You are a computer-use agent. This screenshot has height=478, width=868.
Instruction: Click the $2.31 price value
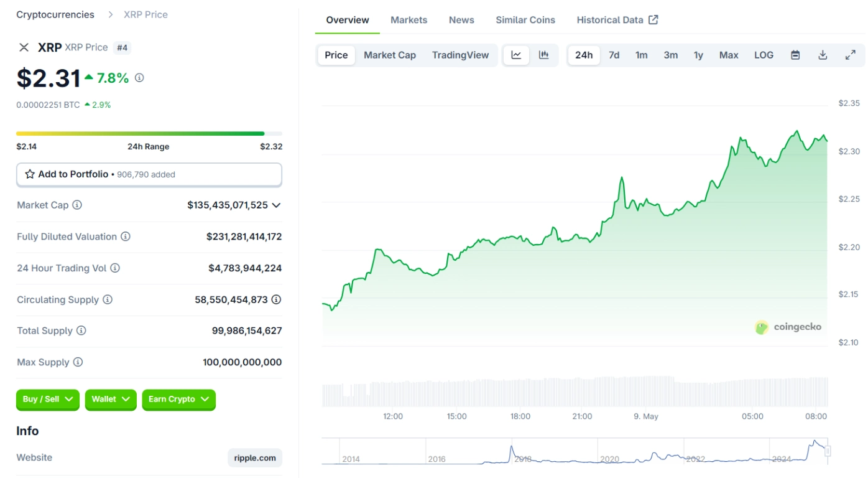[x=48, y=78]
